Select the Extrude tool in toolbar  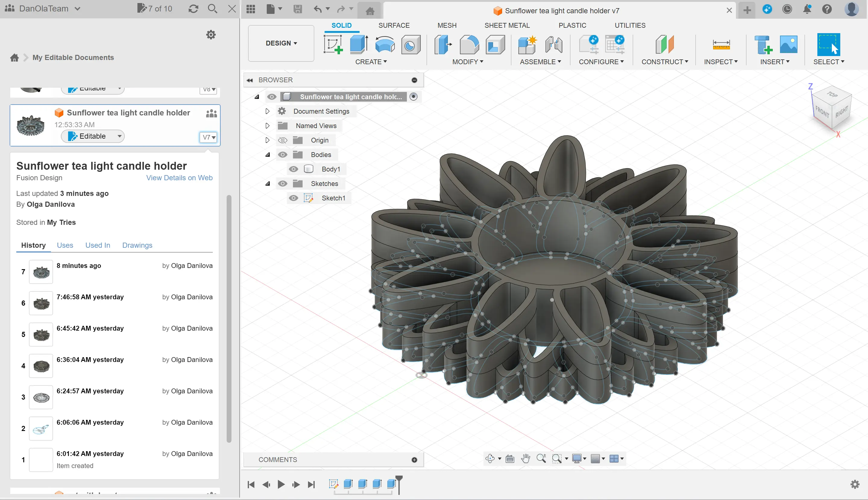pos(359,45)
